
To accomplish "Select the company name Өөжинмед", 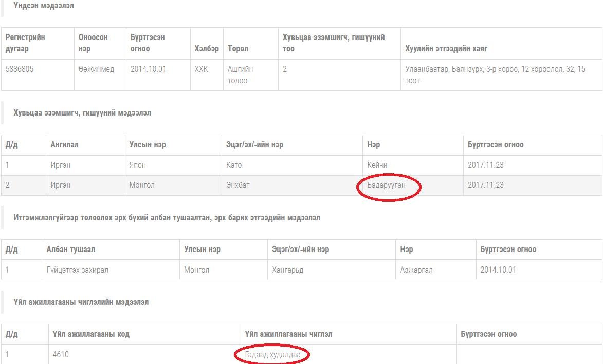I will click(x=96, y=69).
